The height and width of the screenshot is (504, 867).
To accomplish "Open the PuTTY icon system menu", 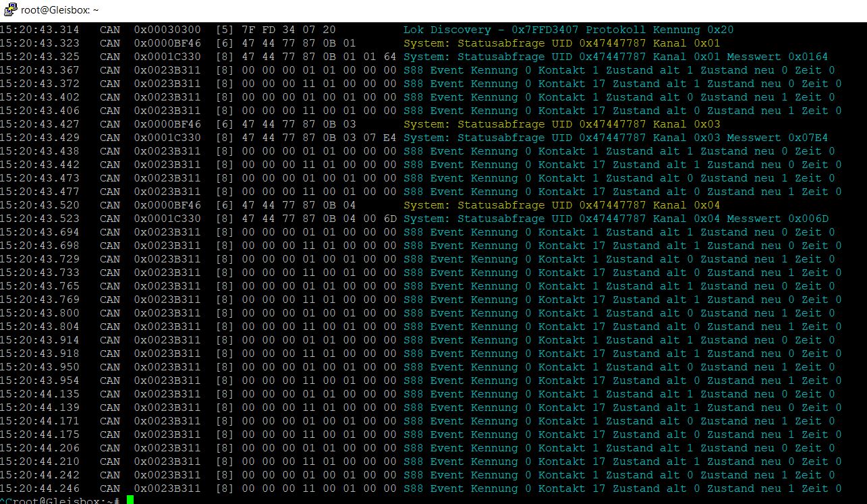I will point(10,10).
